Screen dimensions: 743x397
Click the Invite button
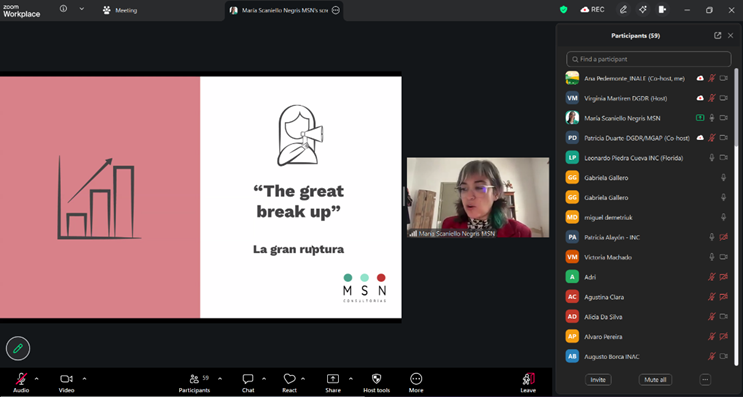click(x=598, y=380)
